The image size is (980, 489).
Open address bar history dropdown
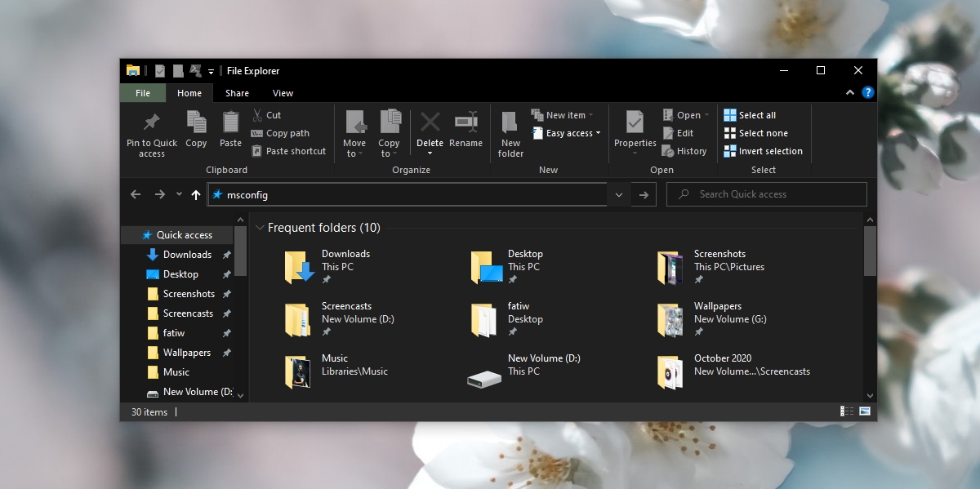[x=618, y=194]
